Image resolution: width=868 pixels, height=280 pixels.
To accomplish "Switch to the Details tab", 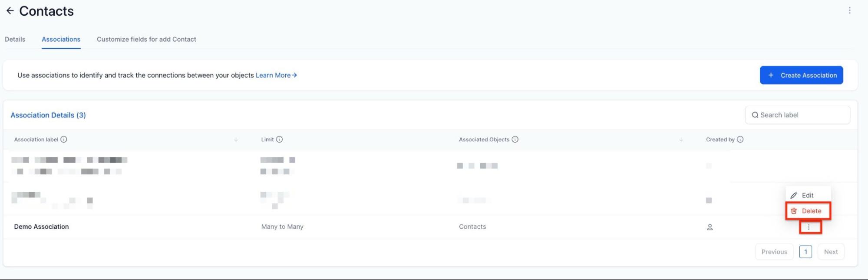I will click(15, 39).
